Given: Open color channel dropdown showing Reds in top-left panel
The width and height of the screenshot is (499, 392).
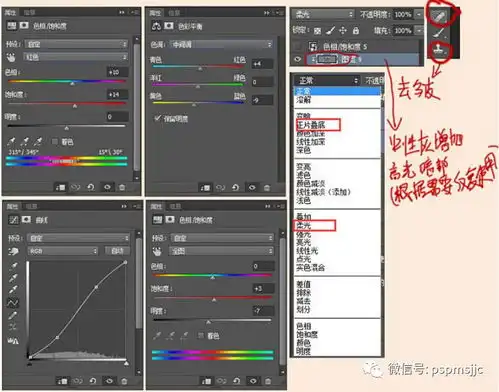Looking at the screenshot, I should click(76, 57).
